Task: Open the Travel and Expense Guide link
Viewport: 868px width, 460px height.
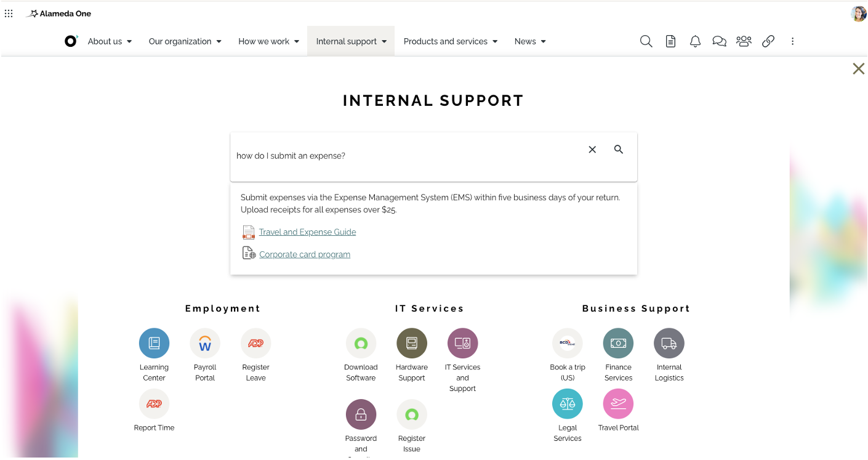Action: point(307,232)
